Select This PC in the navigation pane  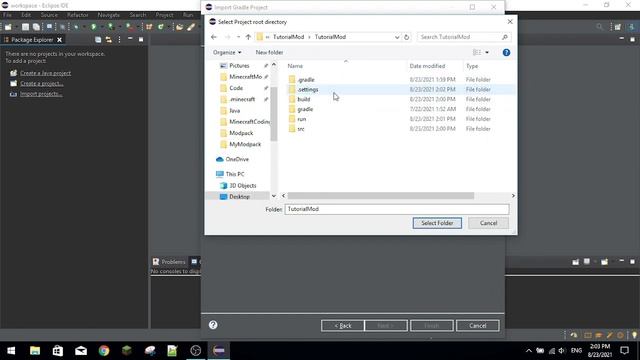pos(235,174)
